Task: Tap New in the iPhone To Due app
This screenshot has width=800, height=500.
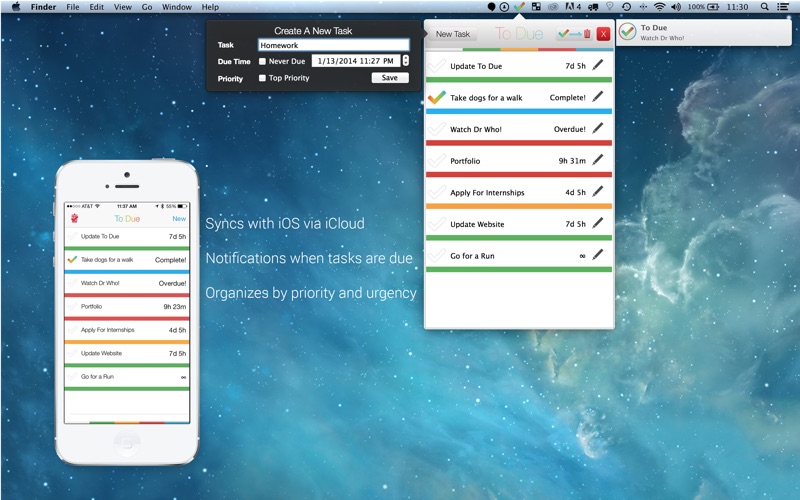Action: 179,218
